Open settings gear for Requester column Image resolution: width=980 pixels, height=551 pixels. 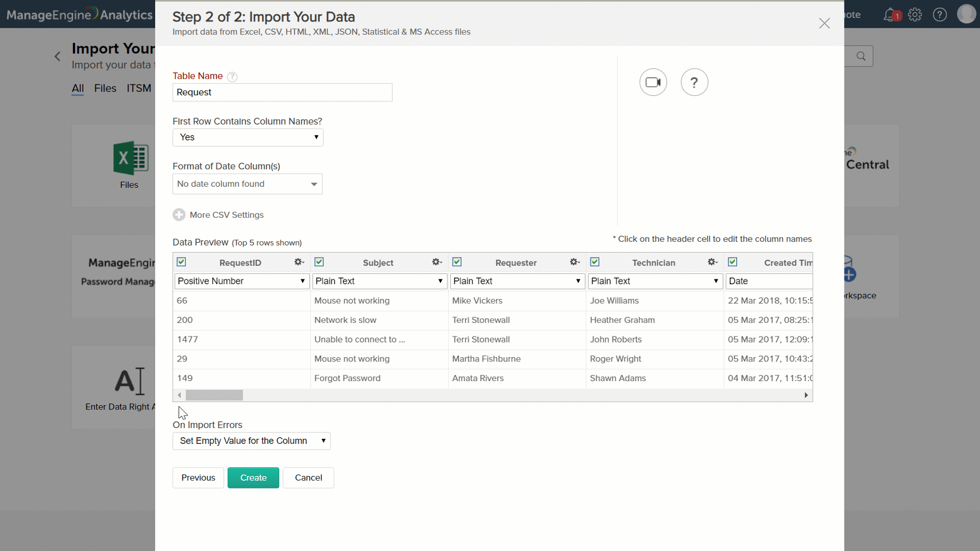pyautogui.click(x=574, y=262)
